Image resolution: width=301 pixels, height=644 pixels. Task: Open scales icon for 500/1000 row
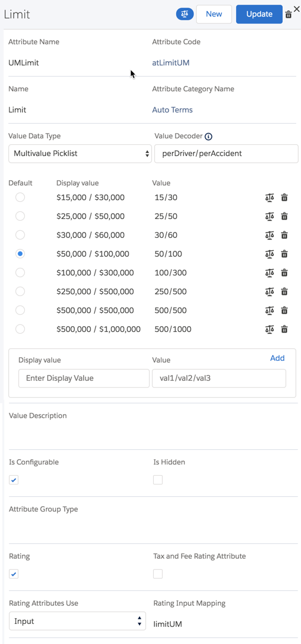coord(269,330)
